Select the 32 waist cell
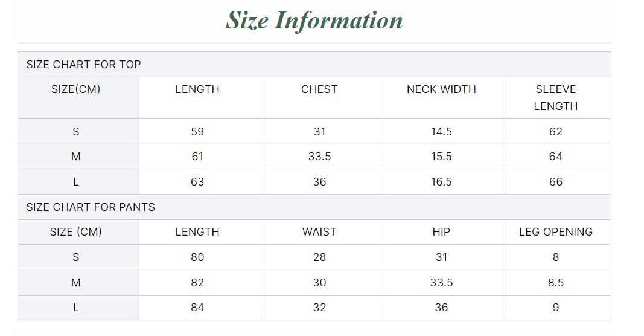Screen dimensions: 644x336 (319, 308)
